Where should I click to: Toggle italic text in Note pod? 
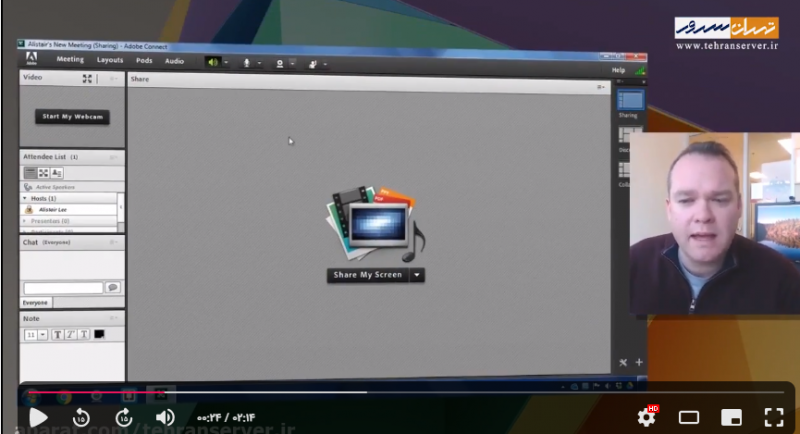tap(70, 334)
